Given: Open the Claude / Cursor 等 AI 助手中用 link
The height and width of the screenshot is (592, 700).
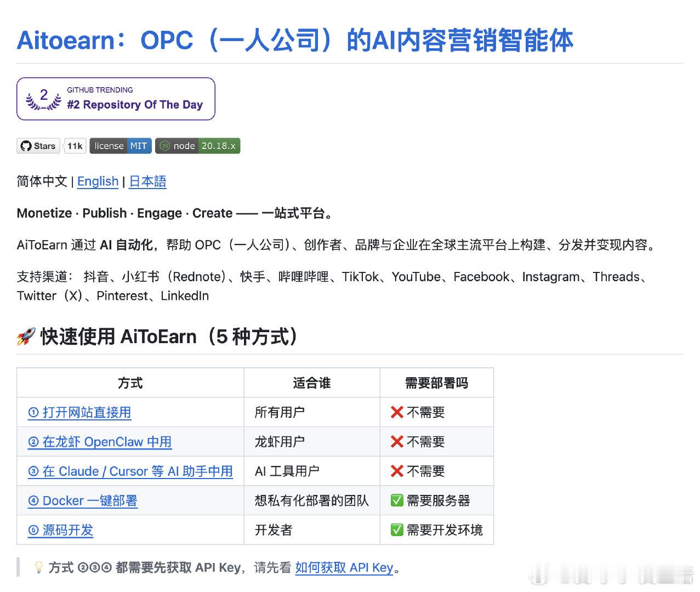Looking at the screenshot, I should (x=130, y=471).
